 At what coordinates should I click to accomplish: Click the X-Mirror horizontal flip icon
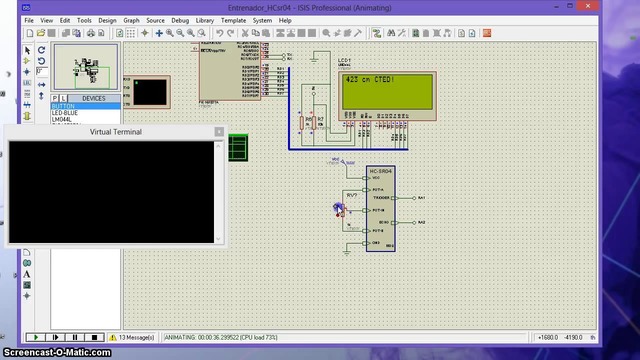pos(41,84)
